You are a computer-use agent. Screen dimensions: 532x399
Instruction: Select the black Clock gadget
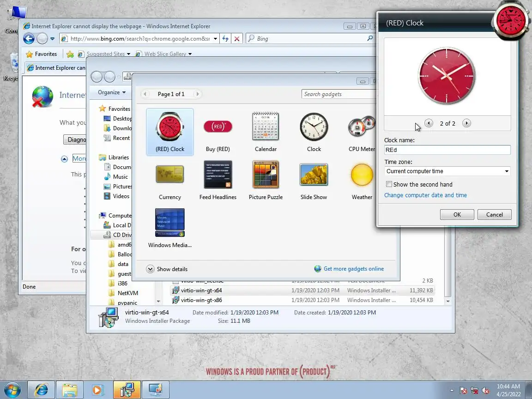point(314,132)
